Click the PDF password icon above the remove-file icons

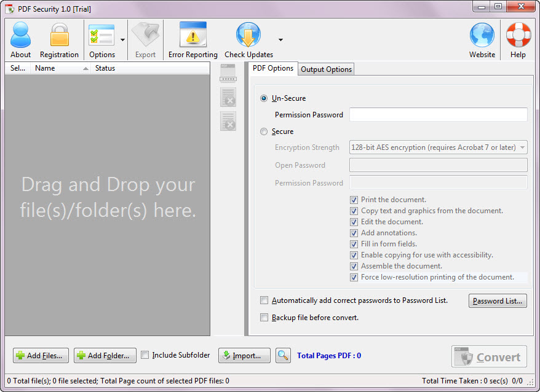point(228,73)
